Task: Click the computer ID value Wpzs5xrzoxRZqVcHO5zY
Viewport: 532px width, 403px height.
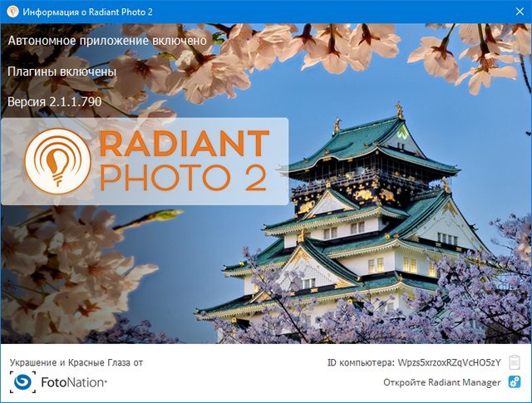Action: [x=450, y=363]
